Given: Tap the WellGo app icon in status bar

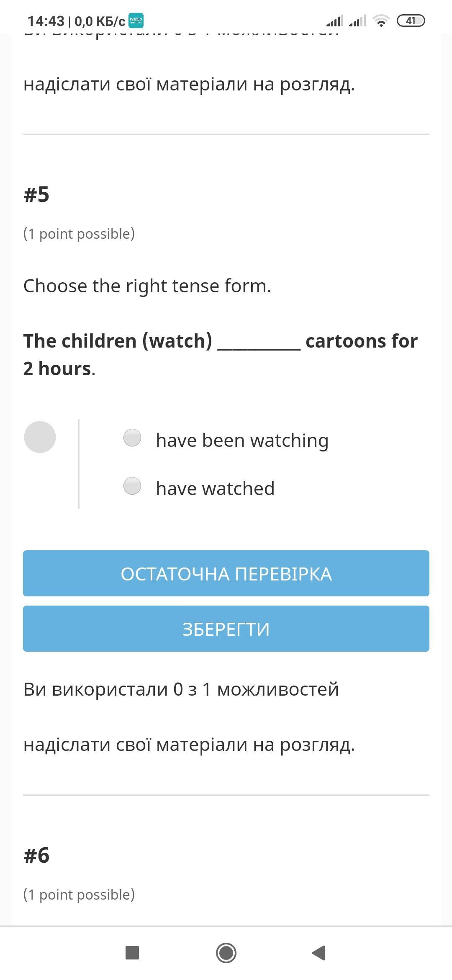Looking at the screenshot, I should tap(136, 21).
